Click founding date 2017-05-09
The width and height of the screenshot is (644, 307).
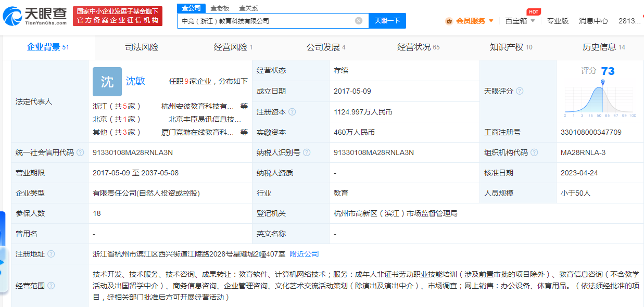tap(352, 91)
